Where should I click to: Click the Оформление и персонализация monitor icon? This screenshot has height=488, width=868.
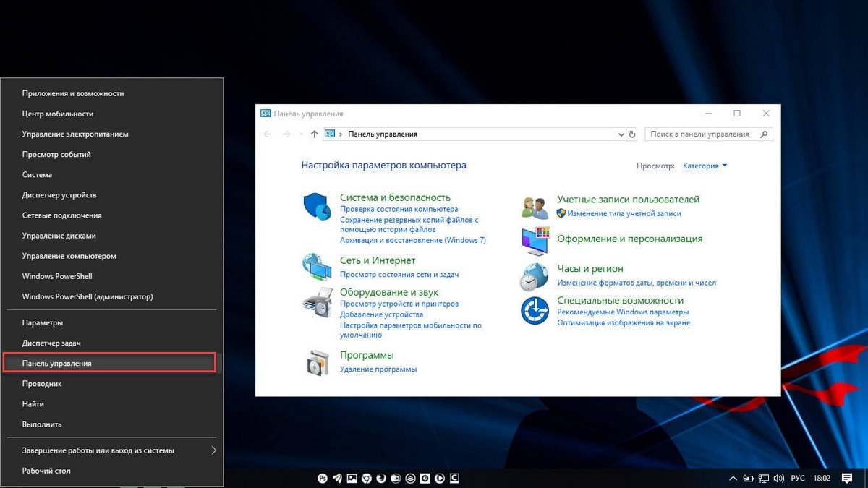pos(535,241)
